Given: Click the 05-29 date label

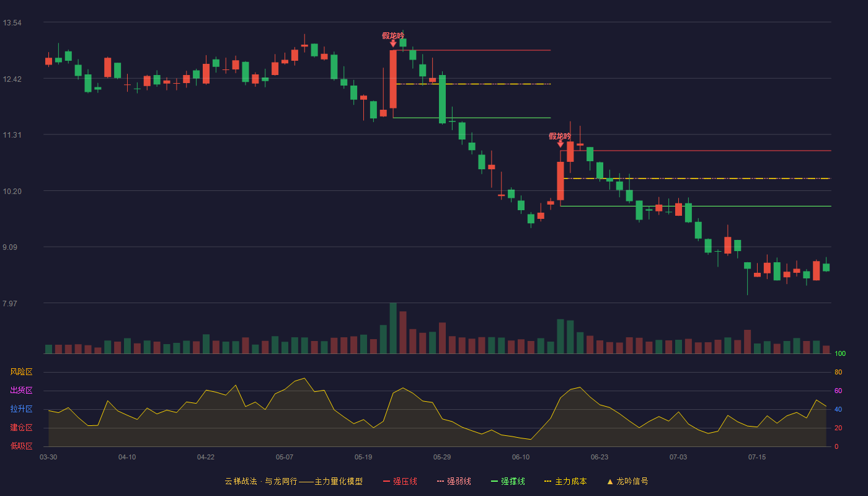Looking at the screenshot, I should (442, 457).
